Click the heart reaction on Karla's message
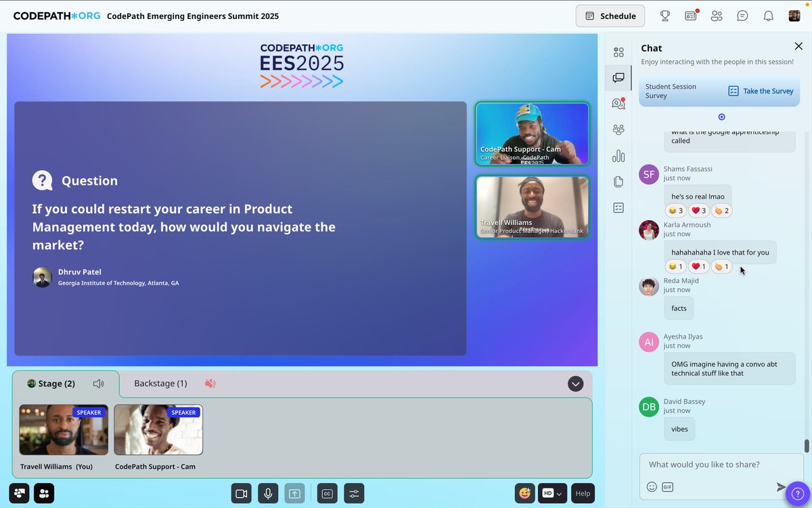This screenshot has width=812, height=508. 699,267
